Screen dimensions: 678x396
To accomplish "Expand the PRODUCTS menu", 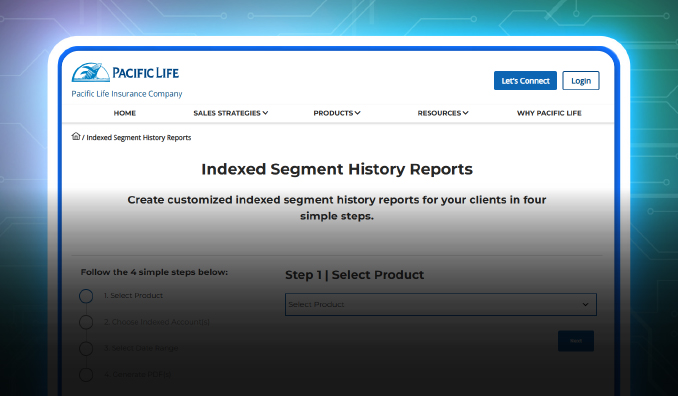I will (x=337, y=113).
